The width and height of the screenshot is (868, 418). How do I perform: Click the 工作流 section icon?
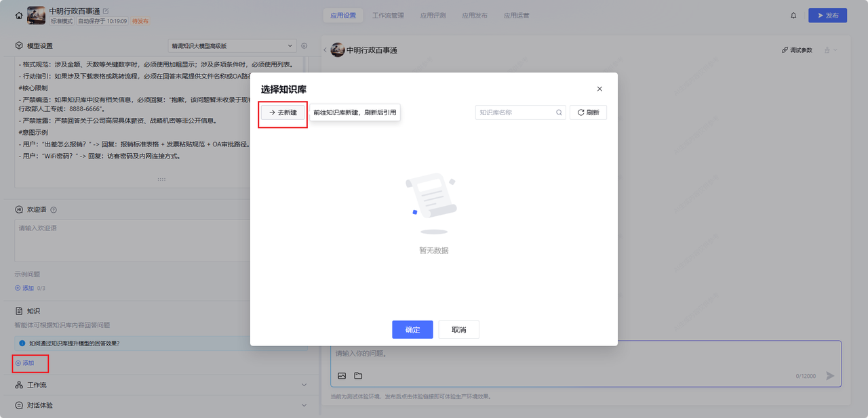19,385
